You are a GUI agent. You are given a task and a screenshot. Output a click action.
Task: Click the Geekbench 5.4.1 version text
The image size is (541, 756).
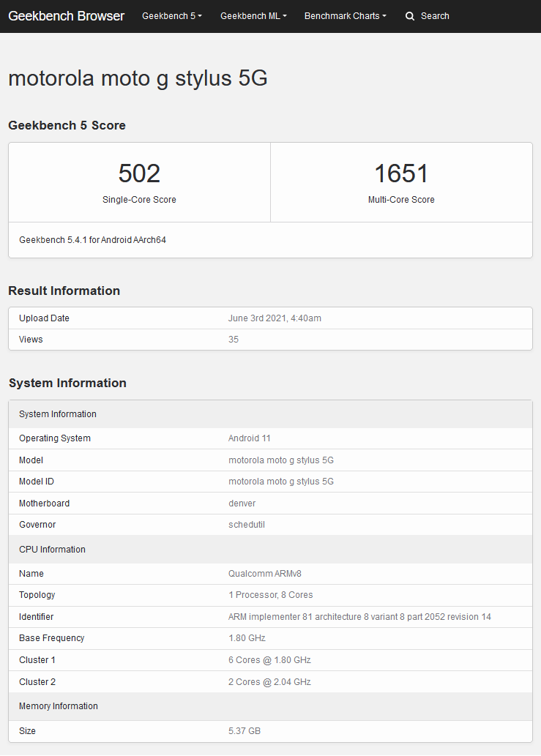coord(92,239)
